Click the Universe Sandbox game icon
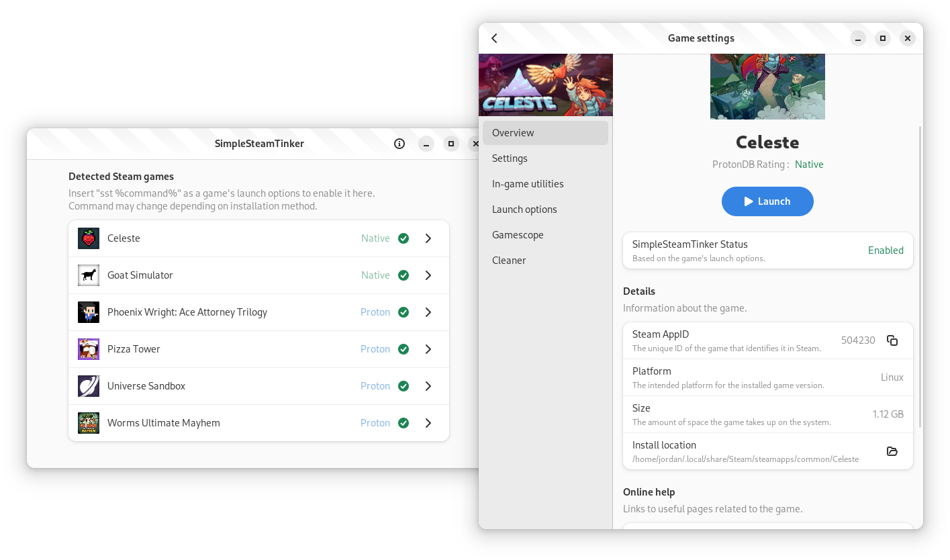This screenshot has width=950, height=560. [x=89, y=386]
